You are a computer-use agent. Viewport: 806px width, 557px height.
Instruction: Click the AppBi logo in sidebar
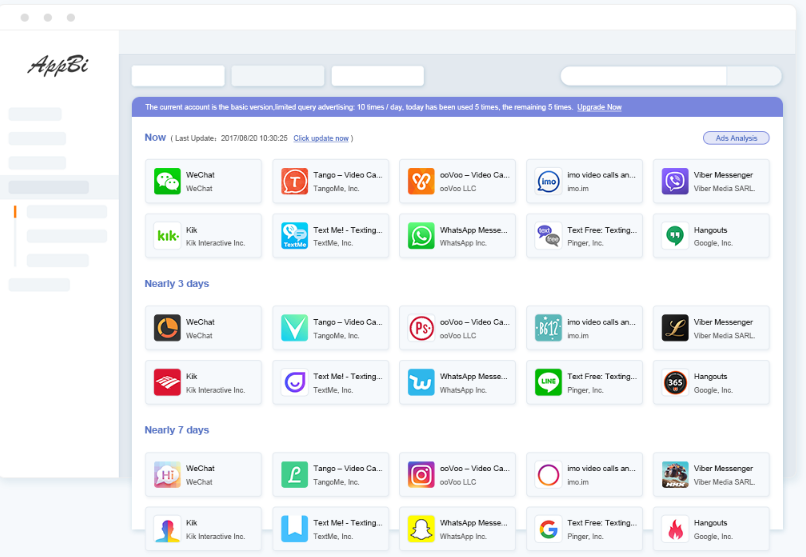point(58,65)
